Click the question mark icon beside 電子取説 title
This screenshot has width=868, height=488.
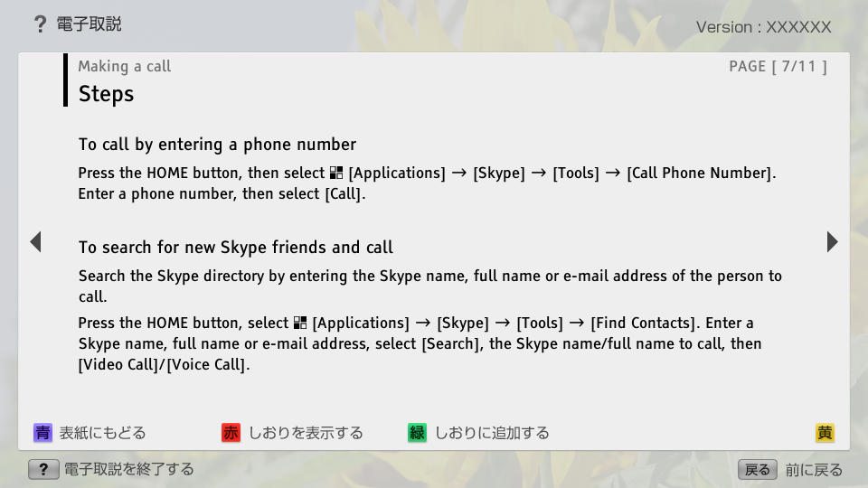40,24
